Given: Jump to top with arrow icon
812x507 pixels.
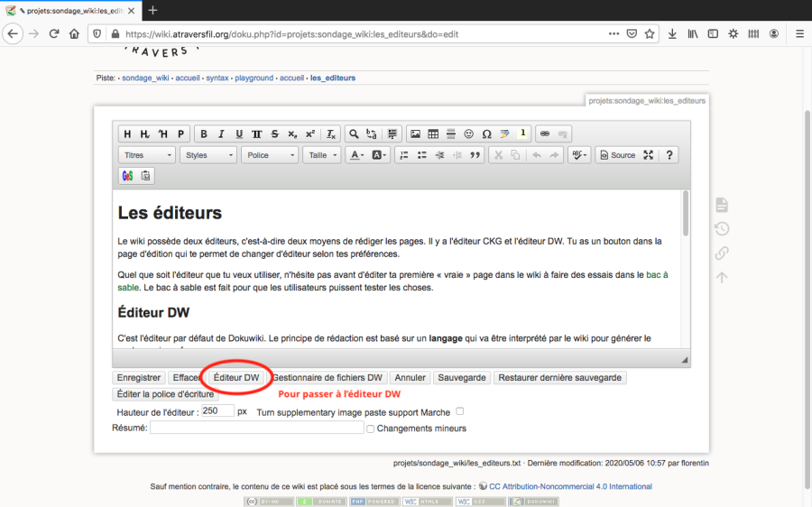Looking at the screenshot, I should (722, 278).
